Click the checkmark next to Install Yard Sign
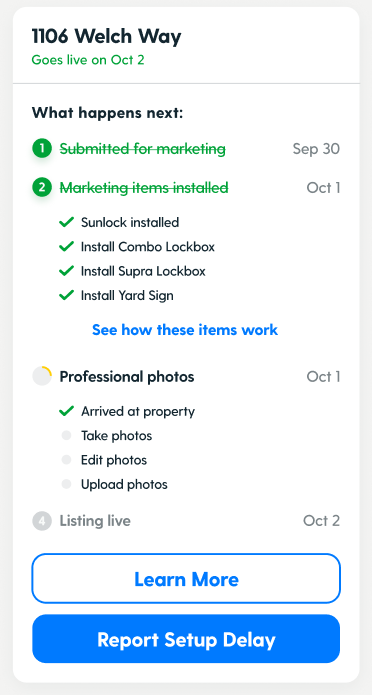 tap(66, 295)
